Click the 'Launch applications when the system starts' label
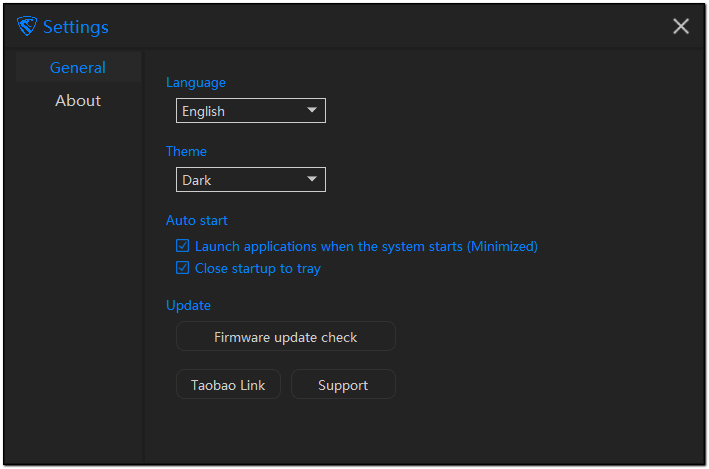 coord(366,246)
